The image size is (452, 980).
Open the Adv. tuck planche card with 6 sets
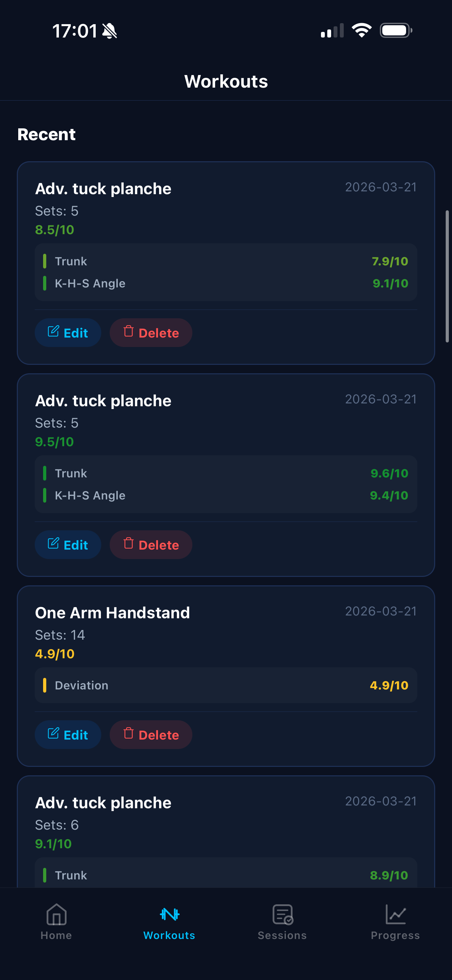pyautogui.click(x=103, y=803)
